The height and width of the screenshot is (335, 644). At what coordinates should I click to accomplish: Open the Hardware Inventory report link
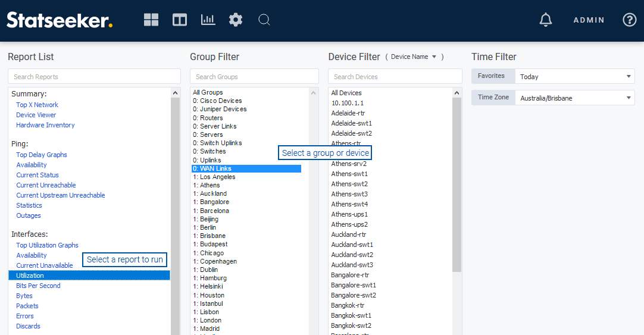[45, 125]
